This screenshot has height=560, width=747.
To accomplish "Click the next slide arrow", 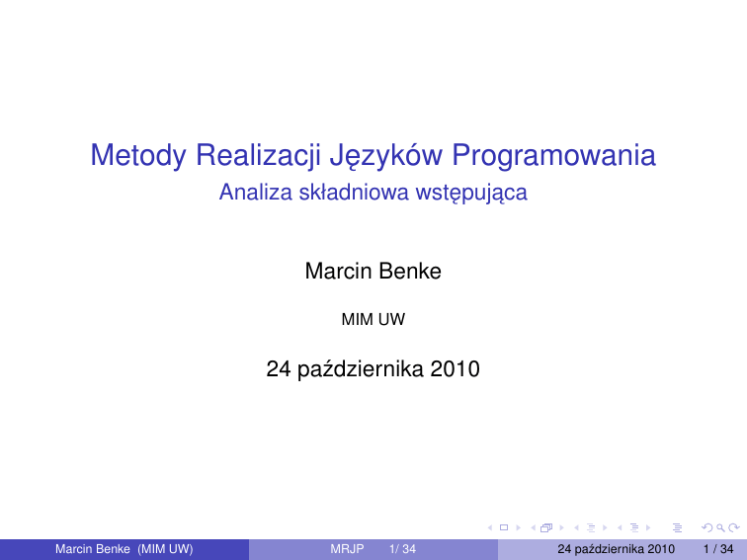I will coord(518,530).
